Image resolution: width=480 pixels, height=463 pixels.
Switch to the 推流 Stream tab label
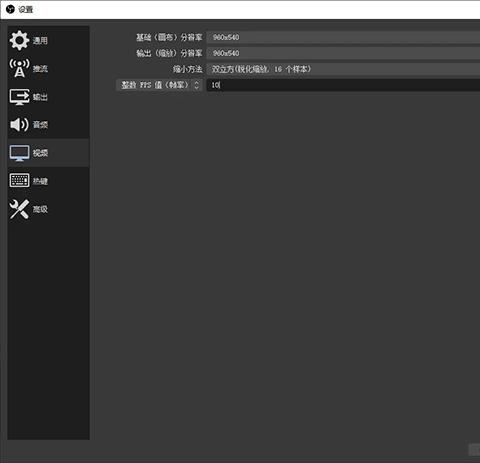point(40,69)
